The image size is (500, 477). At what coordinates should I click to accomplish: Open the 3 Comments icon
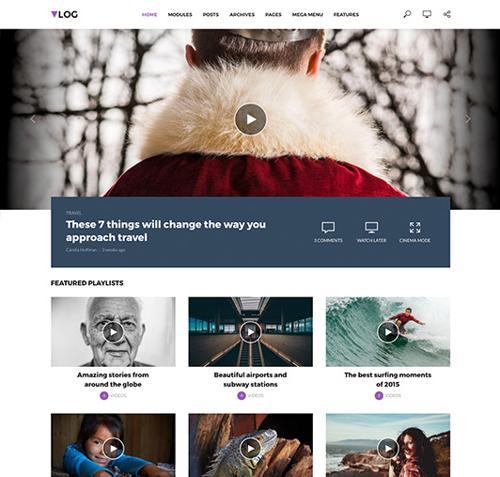point(328,232)
